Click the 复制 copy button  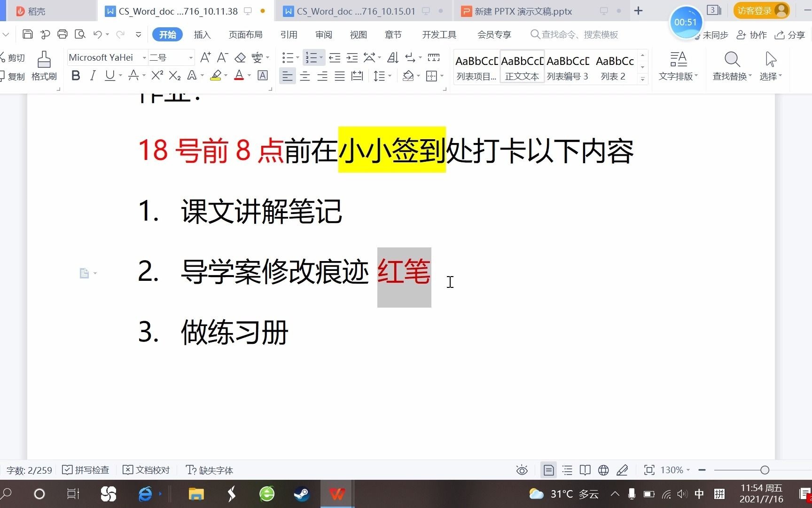click(x=13, y=76)
